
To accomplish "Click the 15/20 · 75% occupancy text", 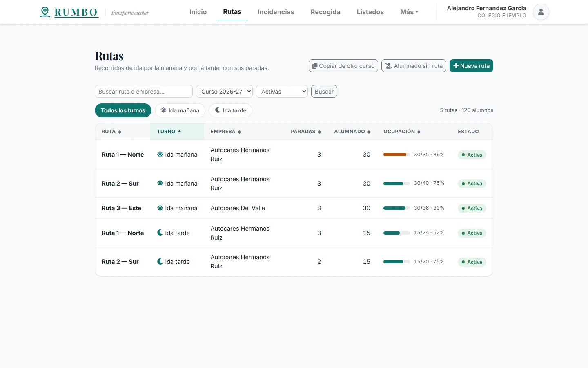I will pos(429,262).
